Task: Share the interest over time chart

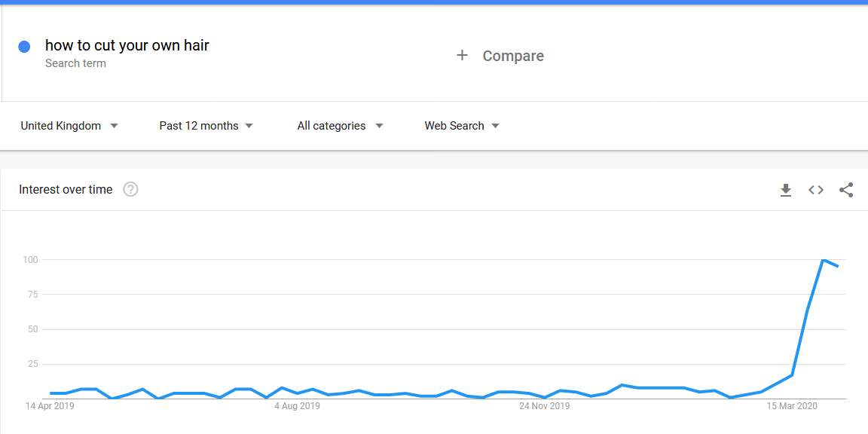Action: click(846, 190)
